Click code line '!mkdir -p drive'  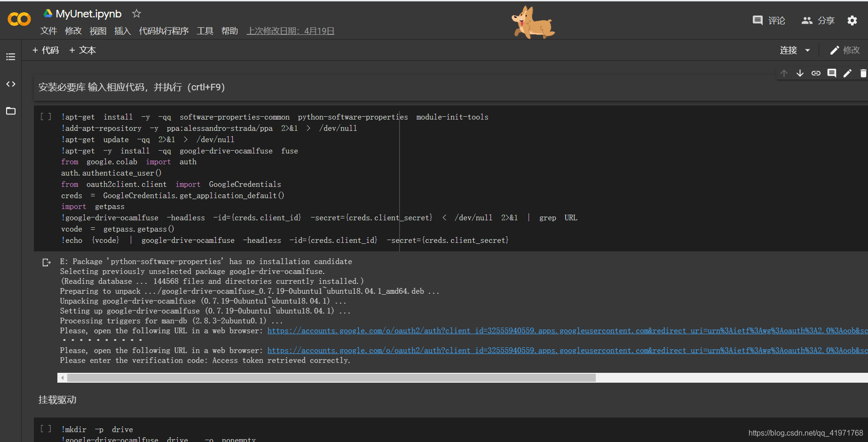97,429
